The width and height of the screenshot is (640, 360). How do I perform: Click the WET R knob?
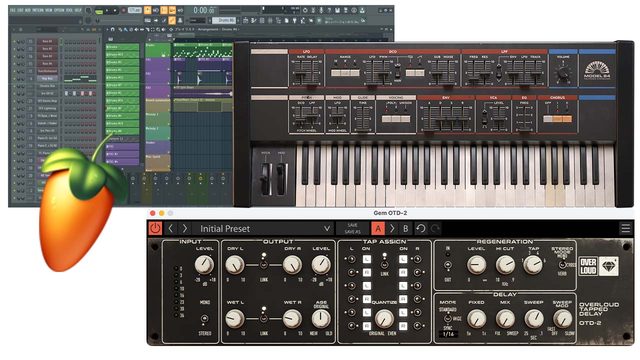point(292,319)
